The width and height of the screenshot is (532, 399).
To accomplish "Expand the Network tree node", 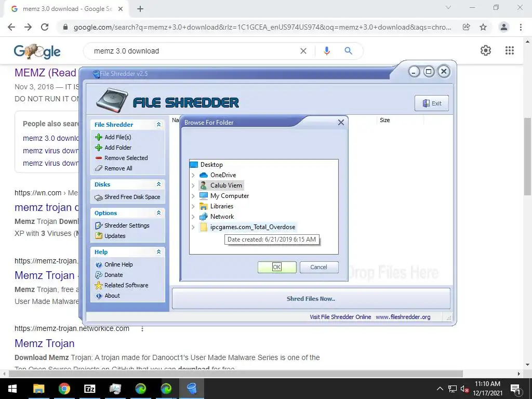I will click(193, 217).
